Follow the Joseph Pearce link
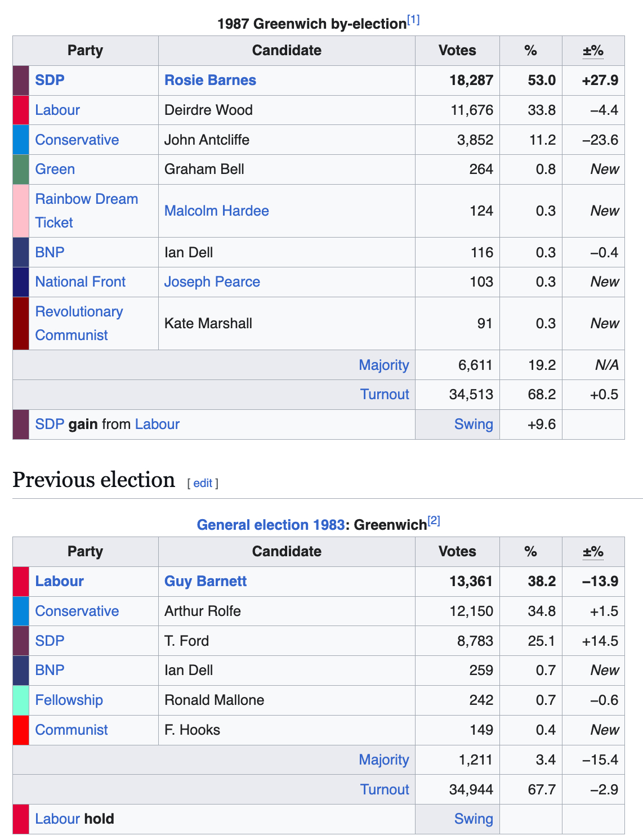The height and width of the screenshot is (840, 643). point(212,282)
